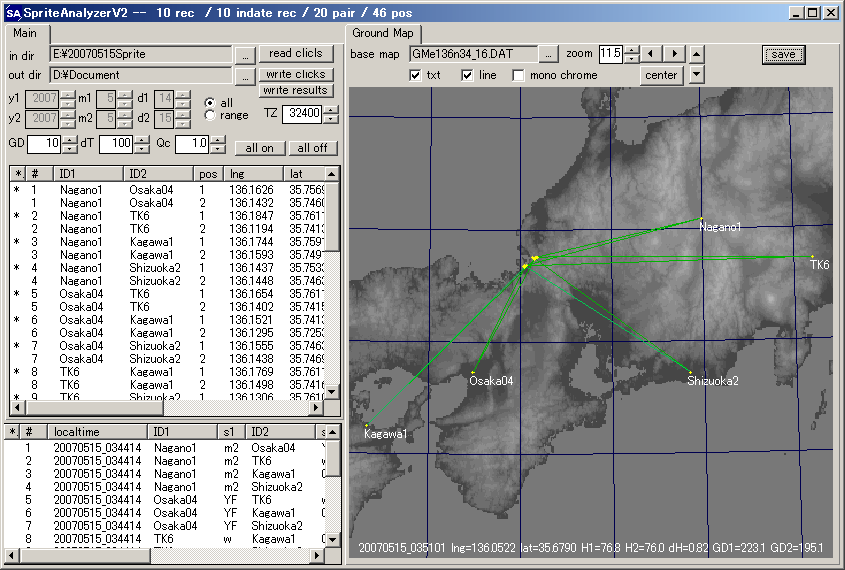Enable the mono chrome checkbox
The height and width of the screenshot is (570, 845).
click(x=518, y=75)
